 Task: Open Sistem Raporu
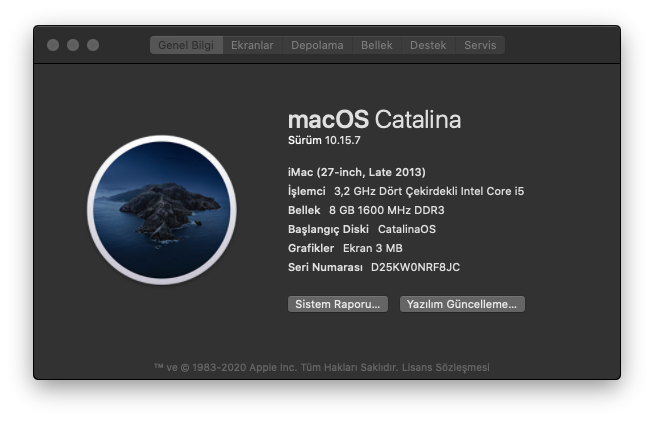point(338,304)
